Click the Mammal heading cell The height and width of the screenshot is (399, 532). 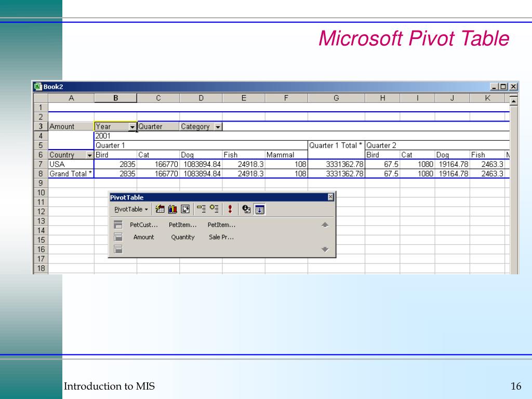tap(286, 155)
